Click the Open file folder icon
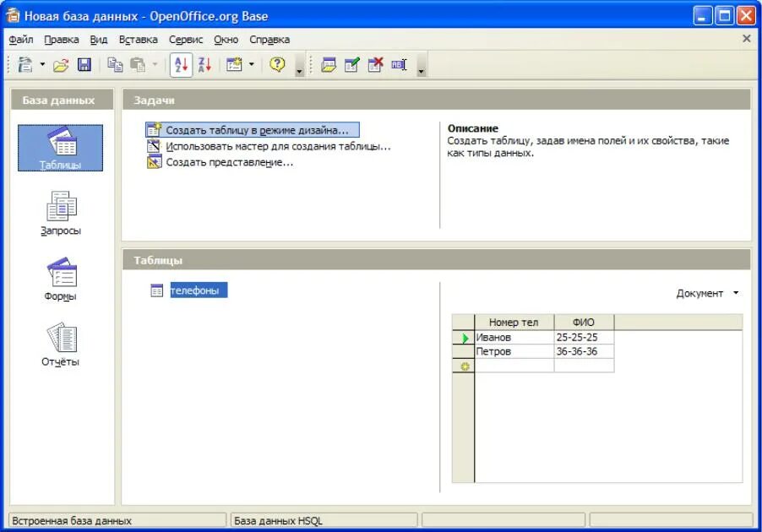 pyautogui.click(x=61, y=65)
